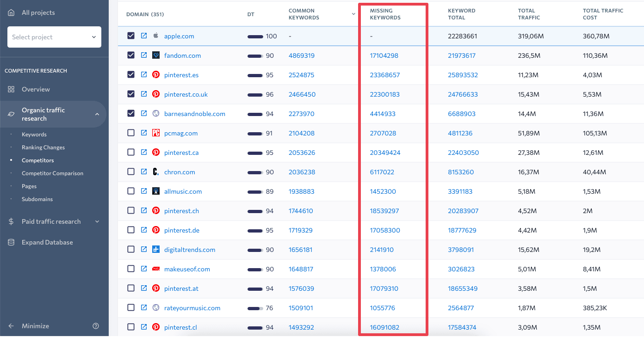Image resolution: width=644 pixels, height=337 pixels.
Task: Sort by Common Keywords column arrow
Action: click(x=353, y=14)
